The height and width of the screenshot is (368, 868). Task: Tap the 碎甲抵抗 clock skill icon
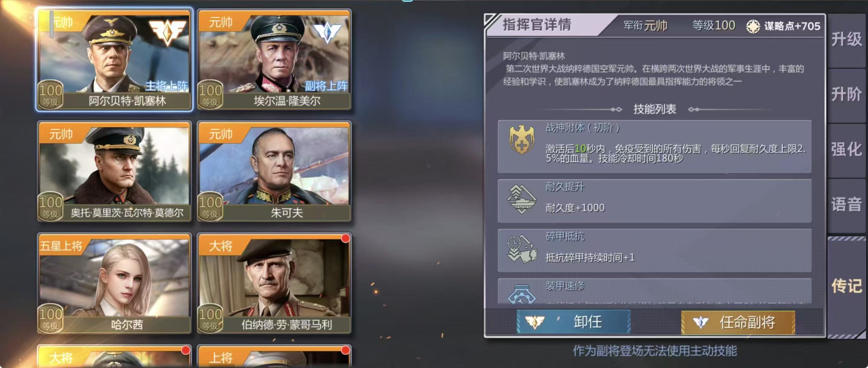[x=521, y=249]
